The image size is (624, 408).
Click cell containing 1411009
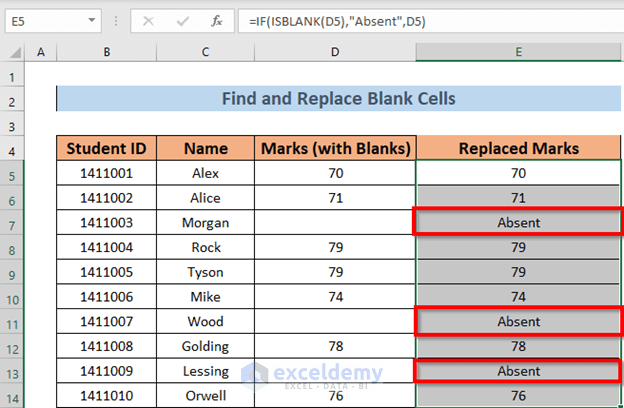point(106,371)
